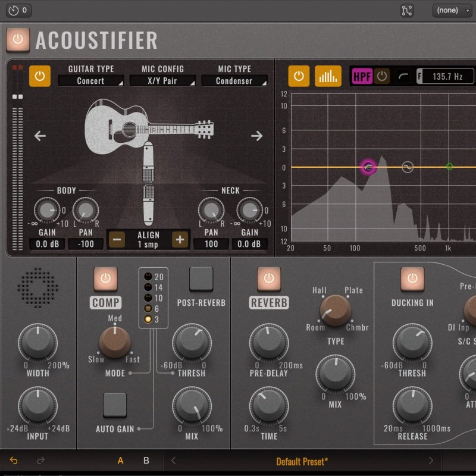Open the Mic Config dropdown showing X/Y Pair
Image resolution: width=476 pixels, height=476 pixels.
pyautogui.click(x=162, y=81)
